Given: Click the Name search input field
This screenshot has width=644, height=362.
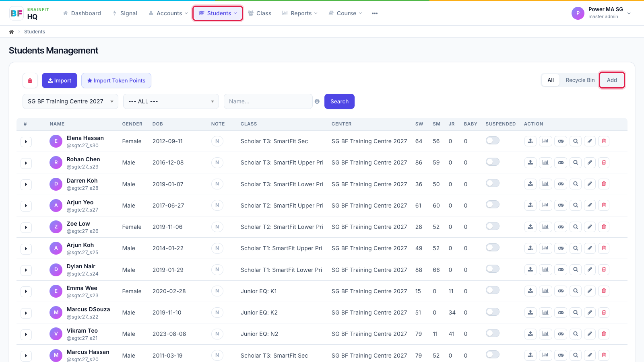Looking at the screenshot, I should (x=268, y=101).
